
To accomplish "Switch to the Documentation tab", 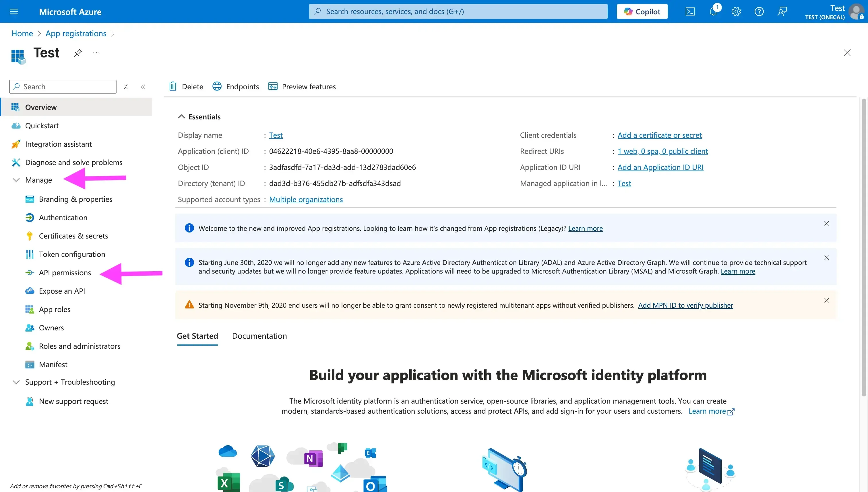I will 259,336.
